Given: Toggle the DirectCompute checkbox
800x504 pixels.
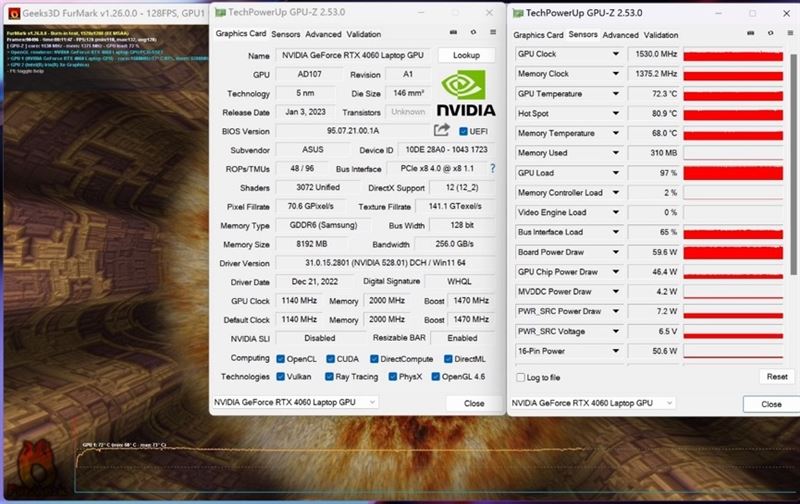Looking at the screenshot, I should pos(374,359).
